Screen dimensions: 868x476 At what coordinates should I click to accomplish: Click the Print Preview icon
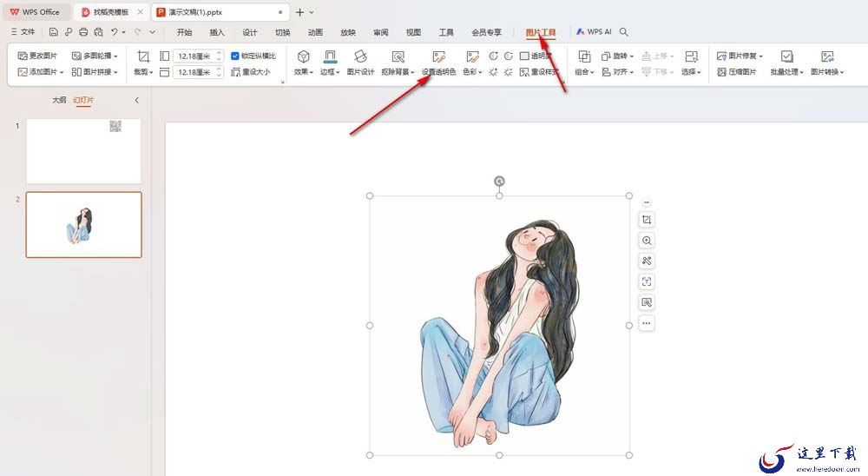click(99, 32)
